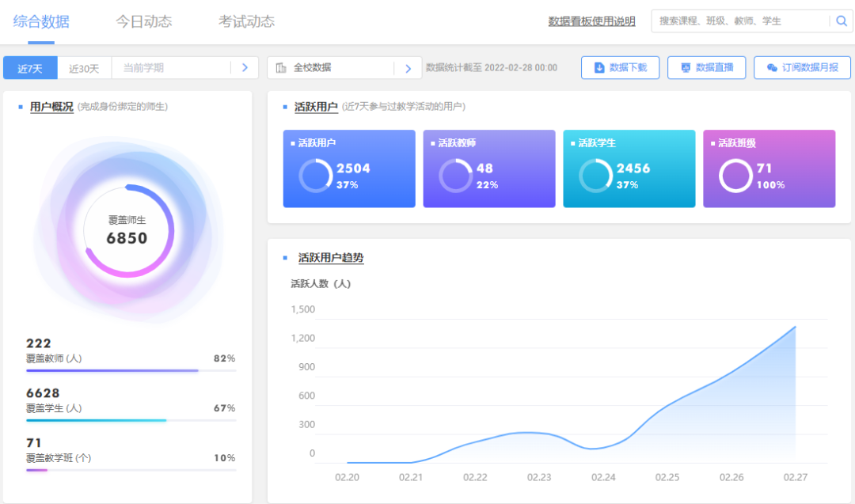Screen dimensions: 855x504
Task: Switch to the 今日动态 tab
Action: tap(143, 21)
